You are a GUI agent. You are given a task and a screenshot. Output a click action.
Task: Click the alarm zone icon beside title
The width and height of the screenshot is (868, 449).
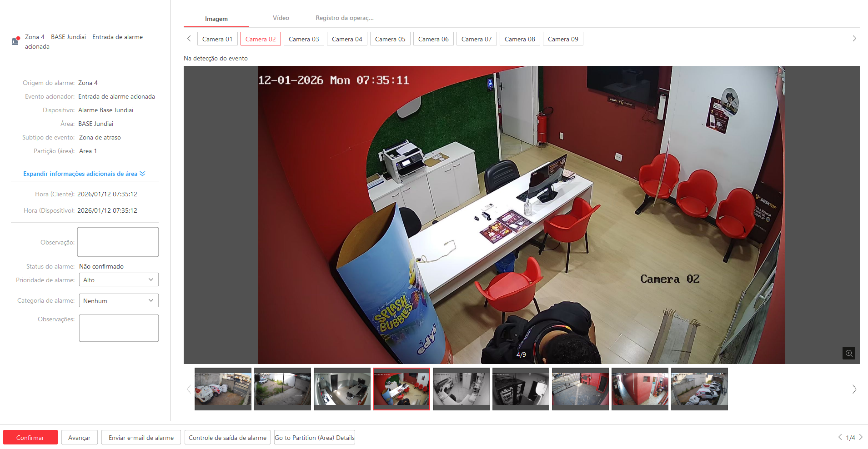[x=15, y=41]
